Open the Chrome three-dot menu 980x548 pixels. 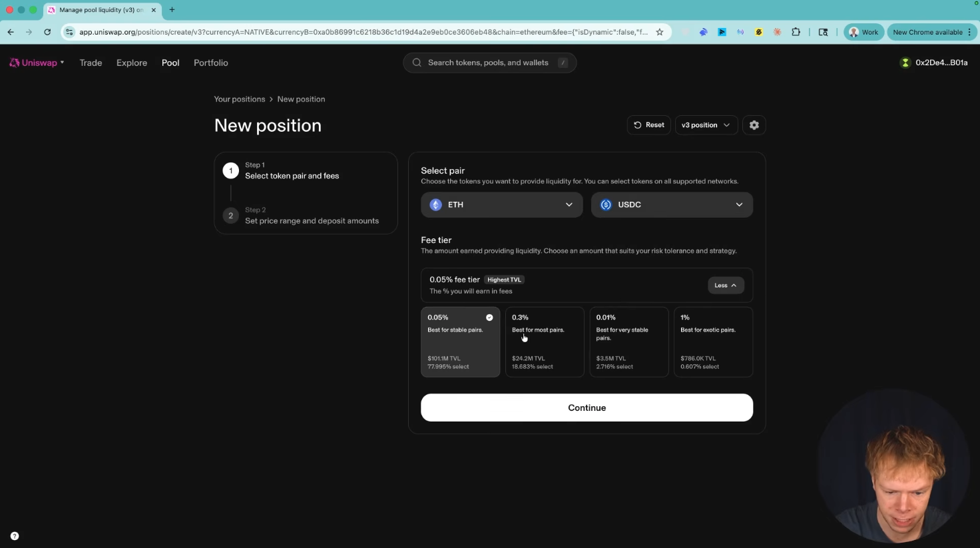tap(970, 32)
